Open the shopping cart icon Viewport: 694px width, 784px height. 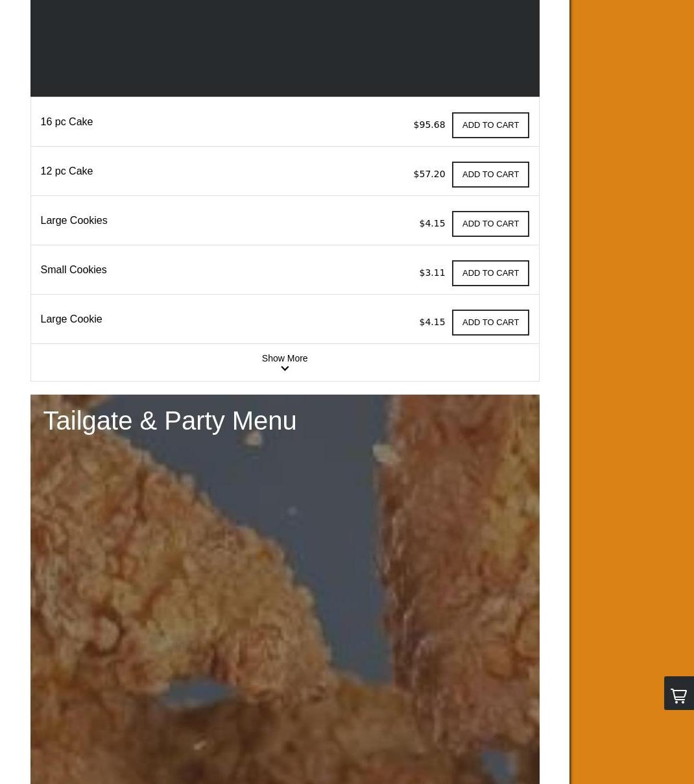point(679,693)
